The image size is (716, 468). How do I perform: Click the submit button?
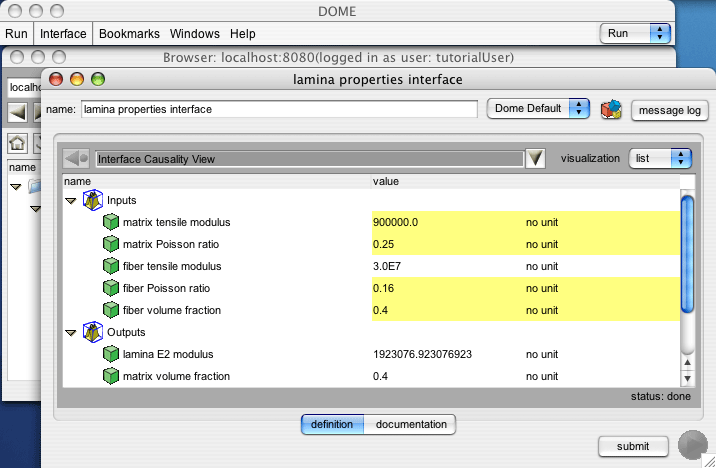[x=633, y=446]
